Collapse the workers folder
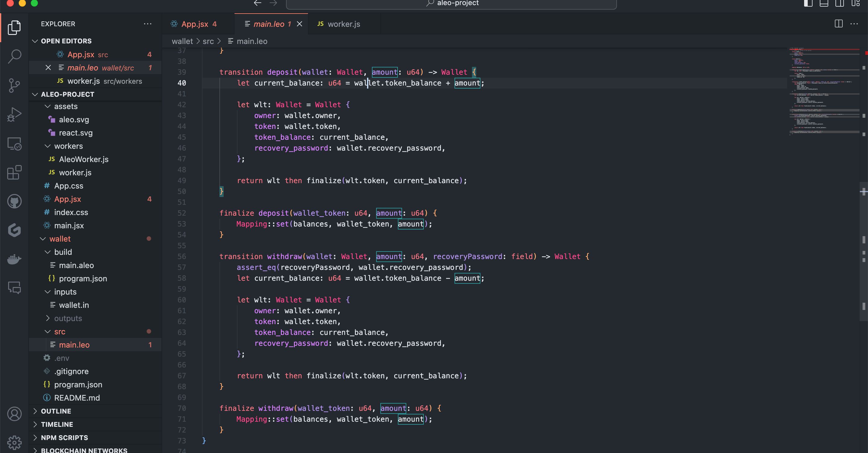The width and height of the screenshot is (868, 453). 95,146
